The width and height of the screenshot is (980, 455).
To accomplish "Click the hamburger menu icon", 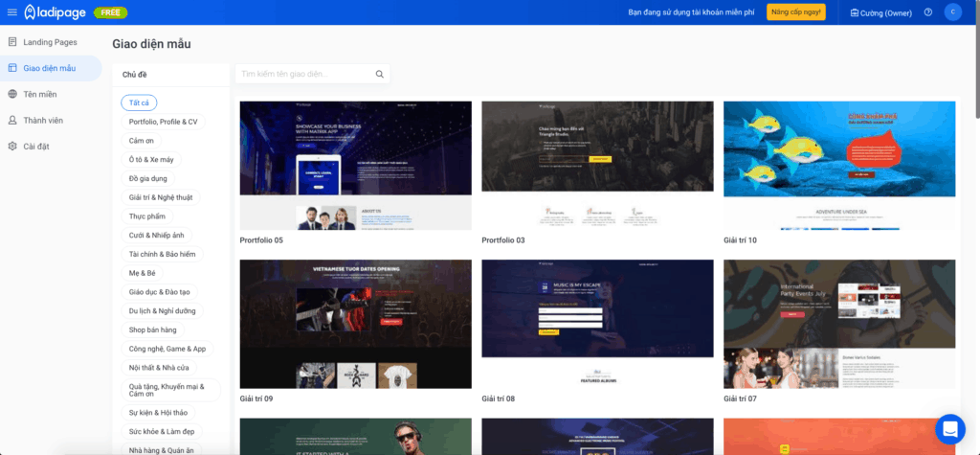I will pyautogui.click(x=11, y=12).
